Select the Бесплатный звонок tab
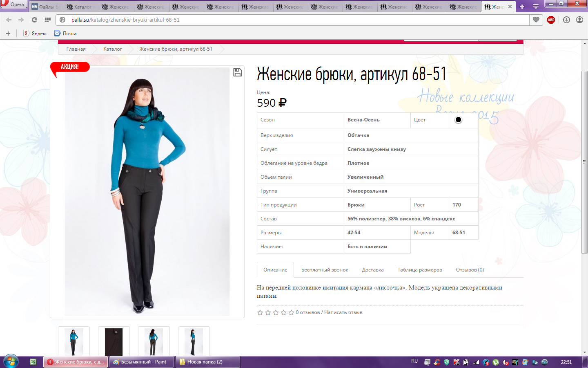This screenshot has height=368, width=588. coord(325,270)
